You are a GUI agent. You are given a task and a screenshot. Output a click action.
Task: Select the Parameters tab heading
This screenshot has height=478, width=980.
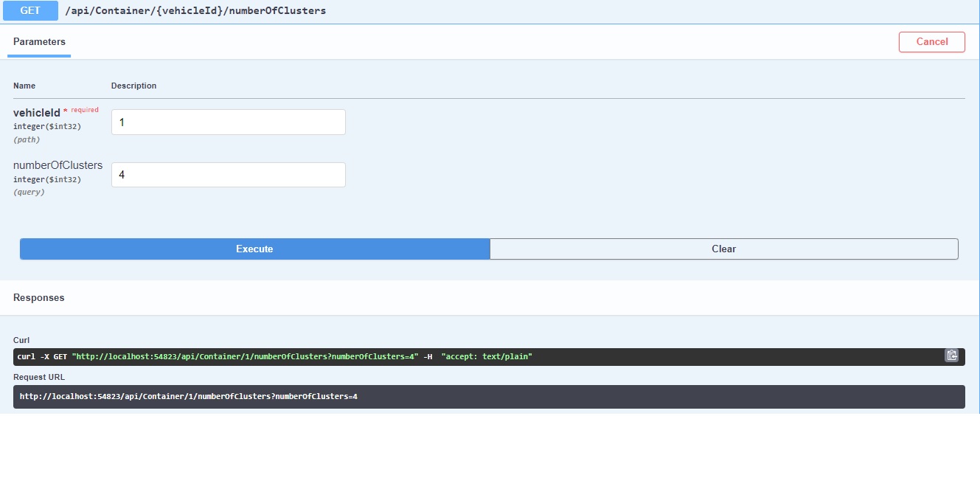pos(38,41)
